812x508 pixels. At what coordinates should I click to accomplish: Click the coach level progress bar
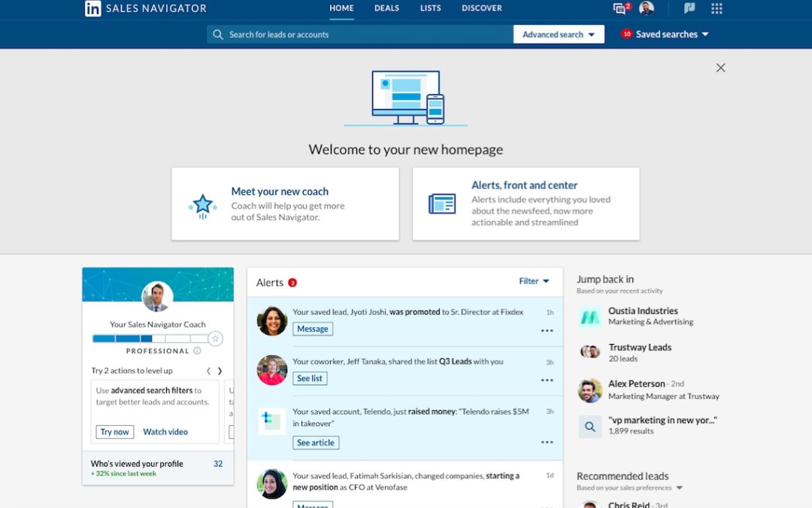(150, 339)
